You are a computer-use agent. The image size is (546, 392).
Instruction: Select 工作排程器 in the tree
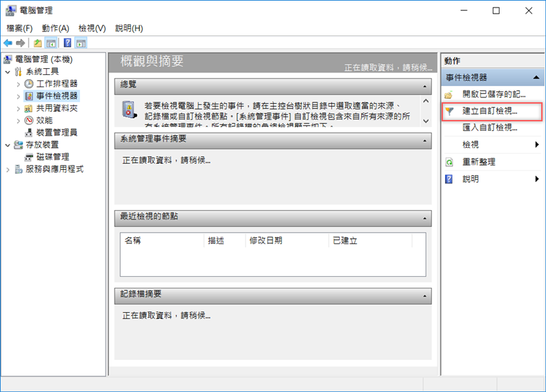tap(57, 84)
